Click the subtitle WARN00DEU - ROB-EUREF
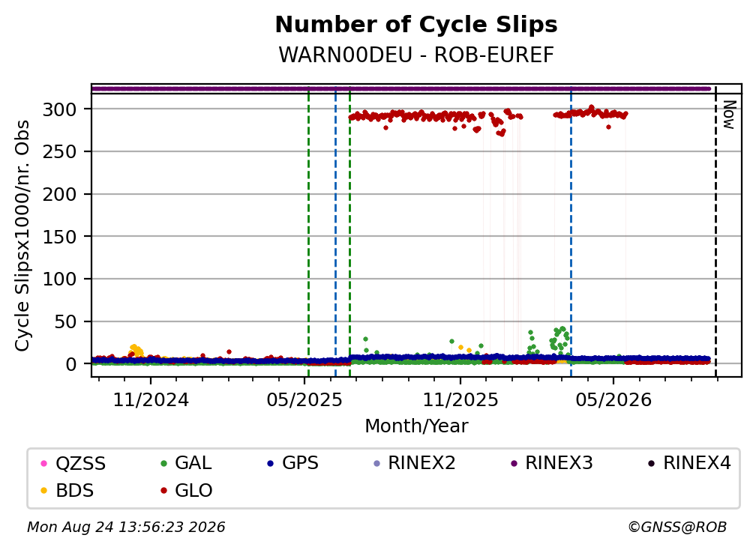This screenshot has width=756, height=550. [x=416, y=55]
